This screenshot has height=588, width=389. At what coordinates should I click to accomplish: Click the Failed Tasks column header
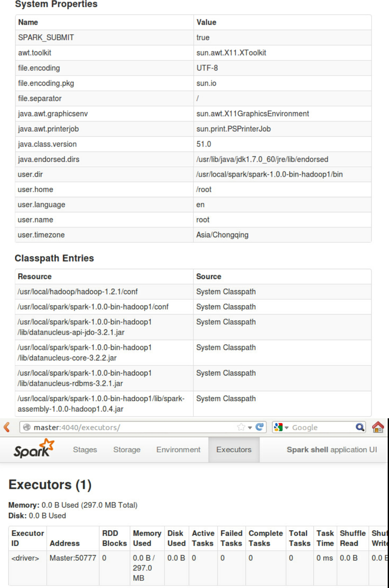[x=231, y=538]
